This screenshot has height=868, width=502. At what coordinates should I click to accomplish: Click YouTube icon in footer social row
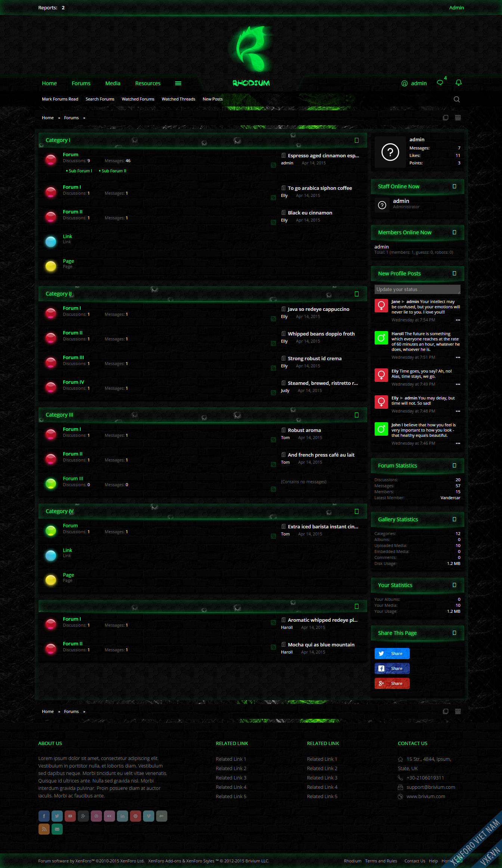coord(70,816)
